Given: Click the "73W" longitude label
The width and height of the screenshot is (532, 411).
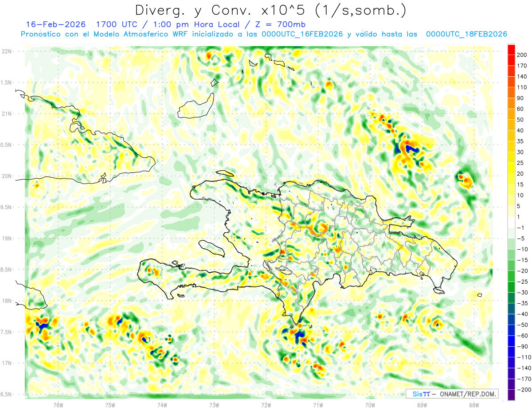Looking at the screenshot, I should click(x=214, y=405).
